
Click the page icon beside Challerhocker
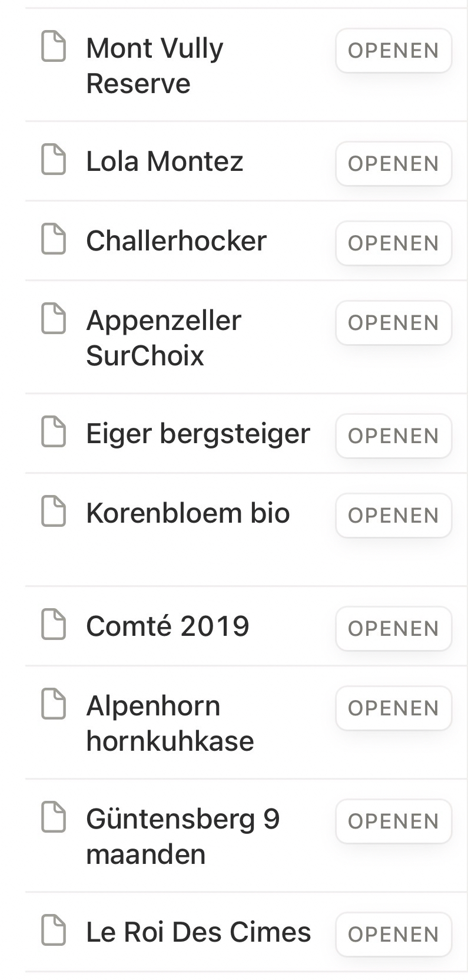tap(54, 240)
